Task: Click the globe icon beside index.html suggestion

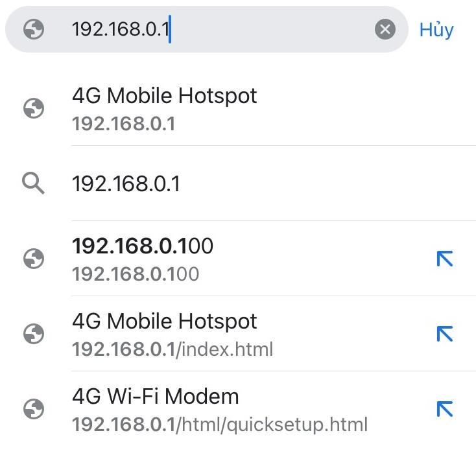Action: [x=34, y=334]
